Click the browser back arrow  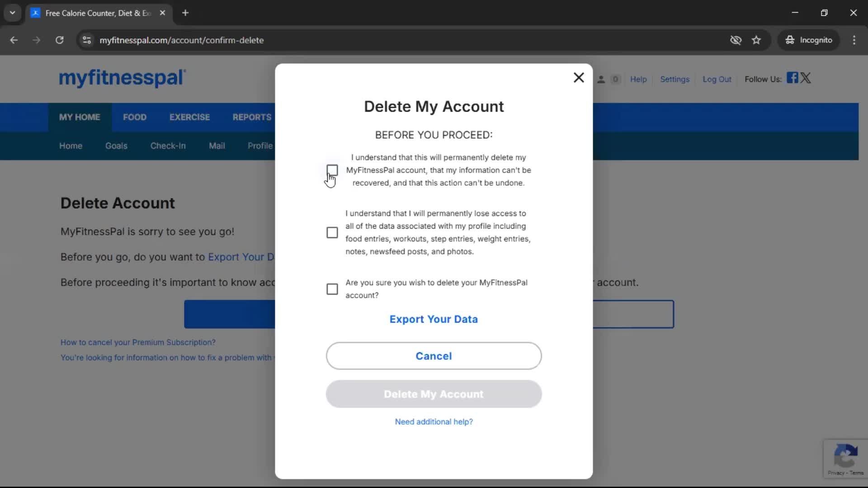pos(14,40)
